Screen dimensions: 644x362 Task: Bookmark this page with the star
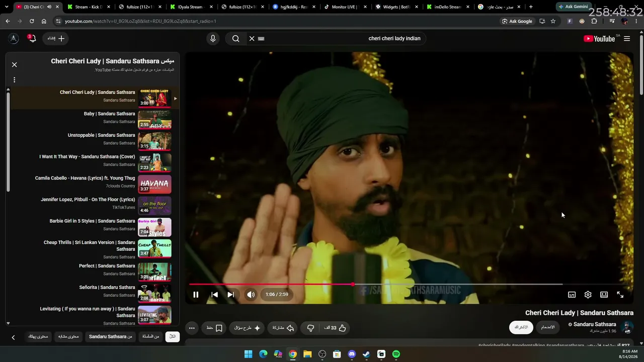point(553,21)
